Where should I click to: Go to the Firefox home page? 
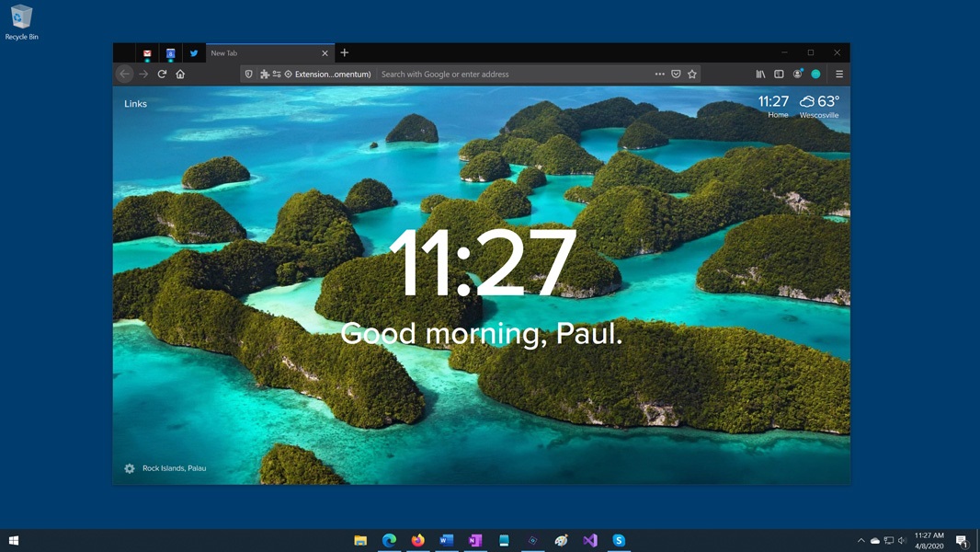180,75
